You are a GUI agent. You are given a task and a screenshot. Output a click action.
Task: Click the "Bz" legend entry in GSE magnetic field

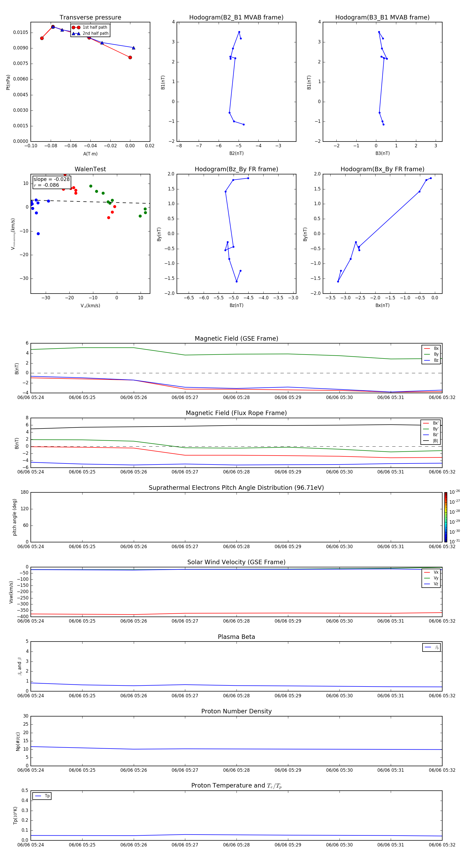click(x=431, y=361)
